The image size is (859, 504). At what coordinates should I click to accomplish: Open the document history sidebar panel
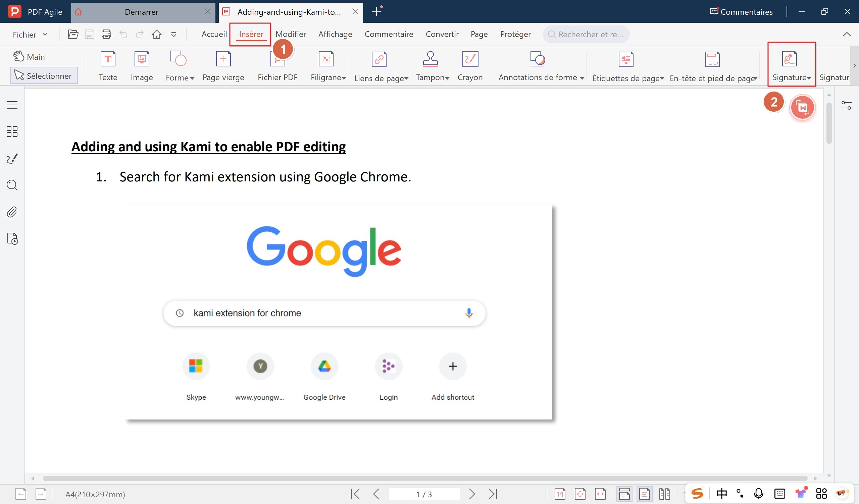(12, 239)
